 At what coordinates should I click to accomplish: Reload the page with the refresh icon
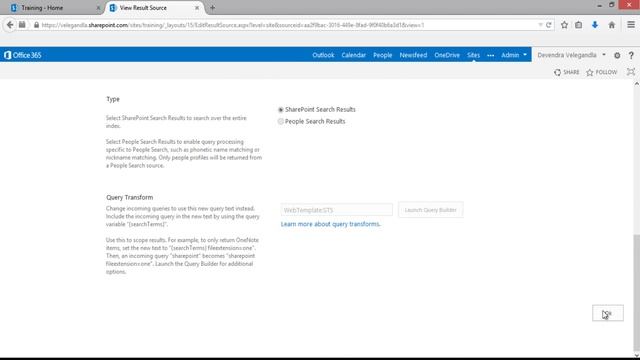pos(549,25)
